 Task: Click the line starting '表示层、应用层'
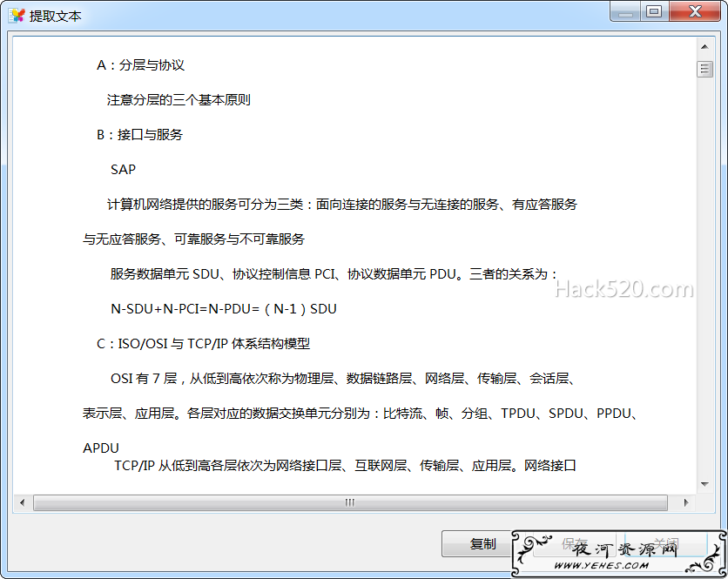(x=361, y=414)
